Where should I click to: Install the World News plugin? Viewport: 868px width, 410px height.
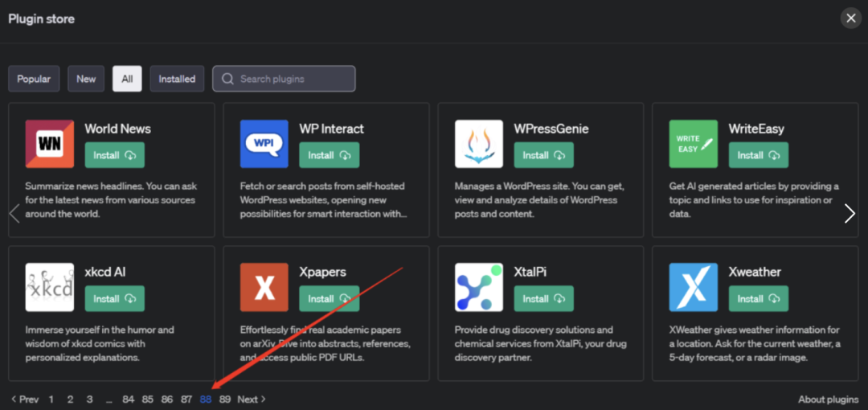[115, 155]
